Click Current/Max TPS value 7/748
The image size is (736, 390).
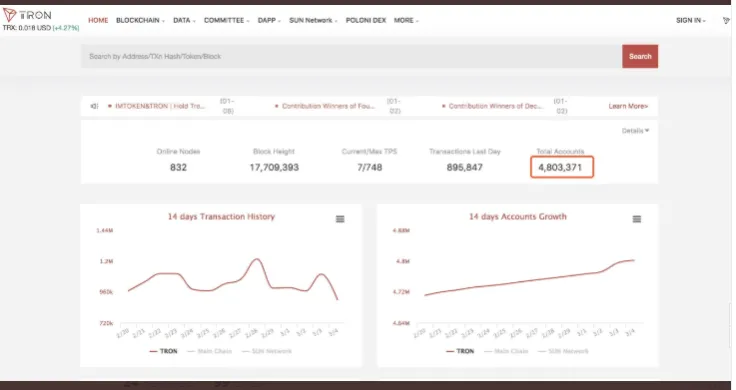click(369, 168)
